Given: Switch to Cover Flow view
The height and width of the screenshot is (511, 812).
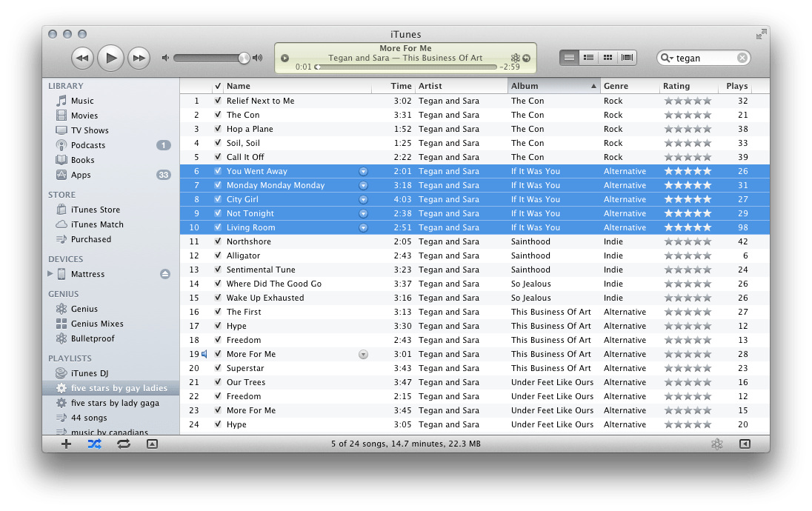Looking at the screenshot, I should (627, 57).
